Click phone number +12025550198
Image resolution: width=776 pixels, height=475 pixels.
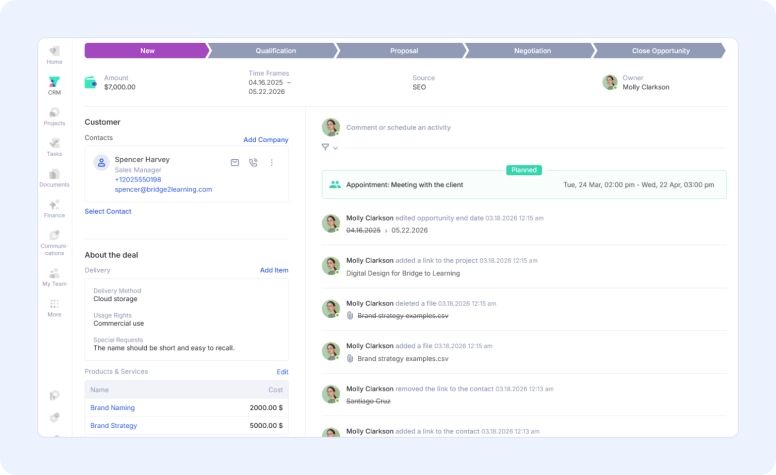click(138, 180)
